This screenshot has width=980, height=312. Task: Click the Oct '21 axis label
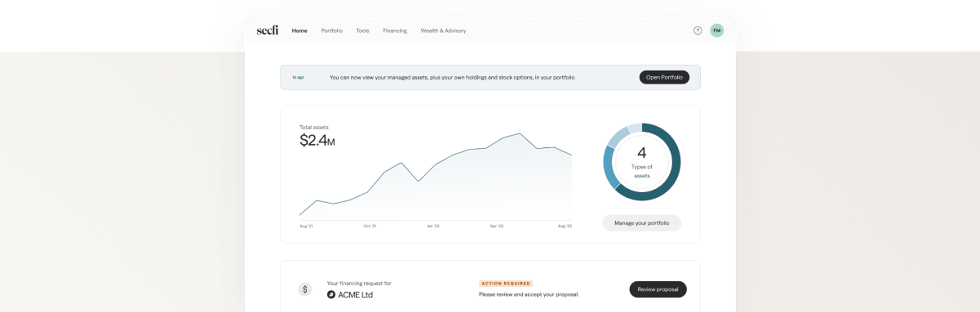tap(370, 226)
